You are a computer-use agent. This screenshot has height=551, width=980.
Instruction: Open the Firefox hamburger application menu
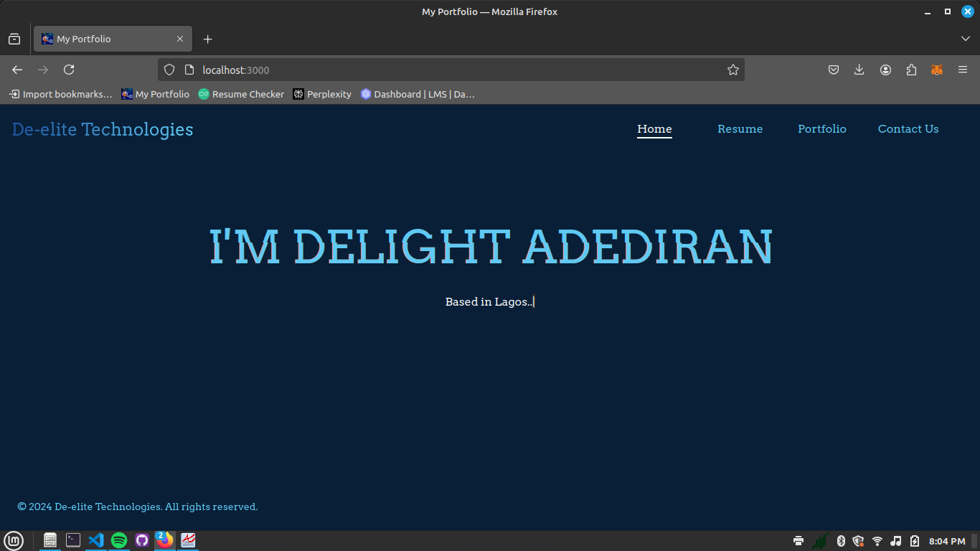(963, 70)
